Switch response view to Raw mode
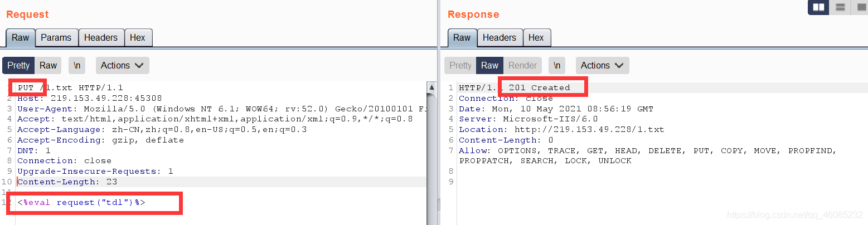868x225 pixels. 489,65
